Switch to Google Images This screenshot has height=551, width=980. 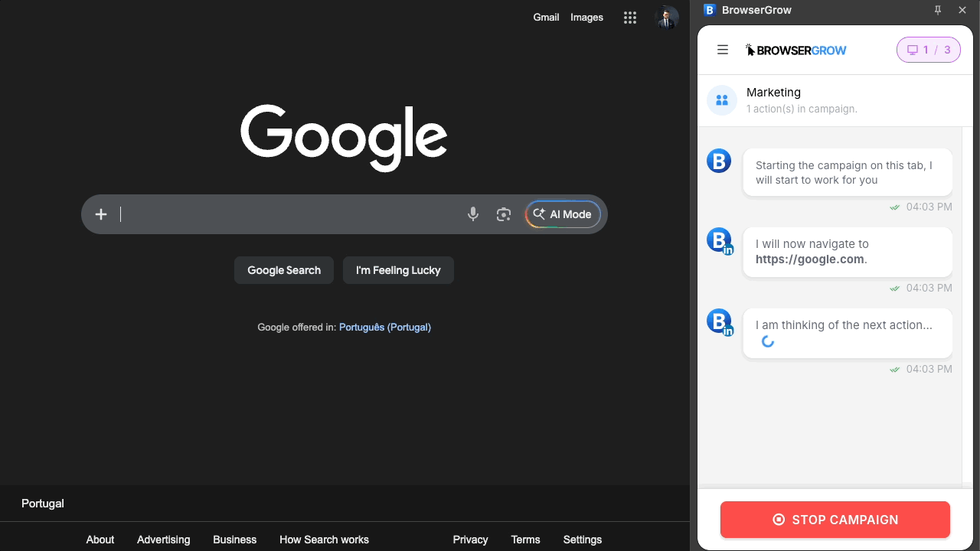point(586,17)
